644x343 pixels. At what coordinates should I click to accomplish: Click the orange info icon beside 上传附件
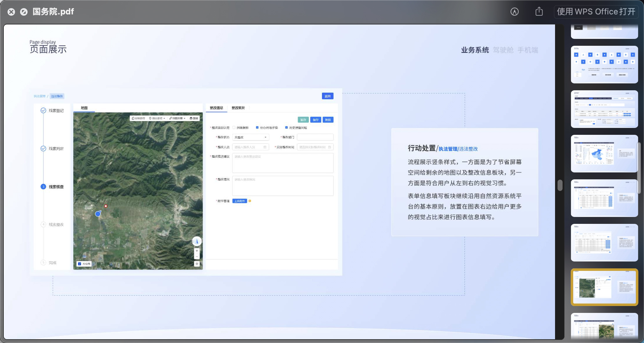pos(250,201)
